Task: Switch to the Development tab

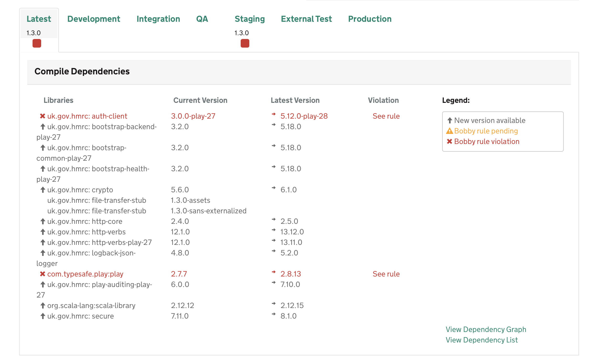Action: [94, 19]
